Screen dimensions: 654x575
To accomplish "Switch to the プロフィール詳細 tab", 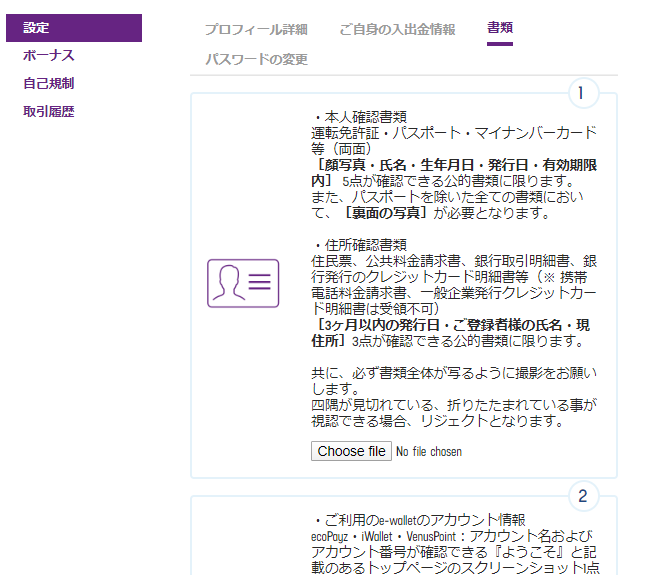I will pyautogui.click(x=256, y=29).
